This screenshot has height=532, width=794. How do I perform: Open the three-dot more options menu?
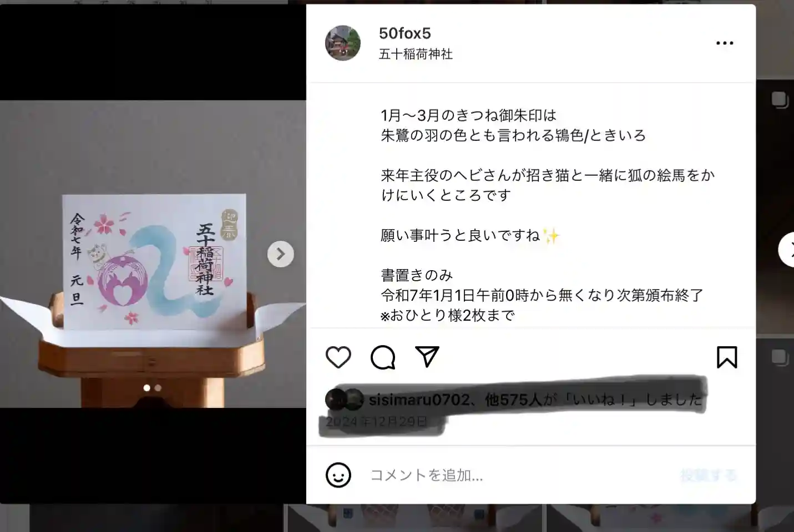(x=725, y=43)
